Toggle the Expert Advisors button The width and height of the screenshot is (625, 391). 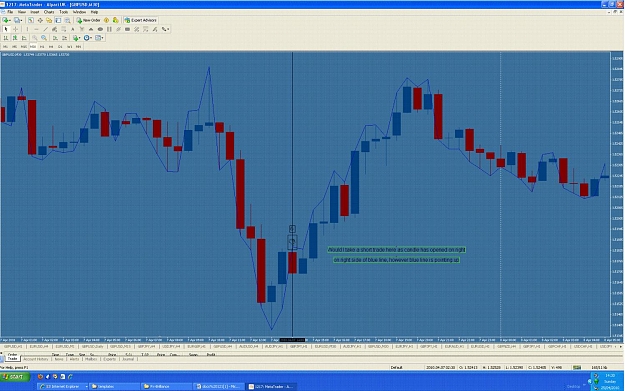click(x=141, y=20)
